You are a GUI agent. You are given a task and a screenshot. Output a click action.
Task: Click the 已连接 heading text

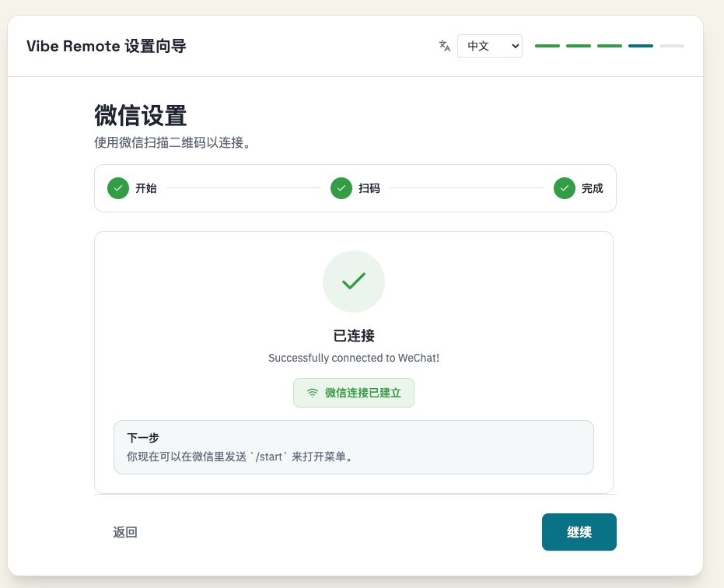click(x=354, y=335)
